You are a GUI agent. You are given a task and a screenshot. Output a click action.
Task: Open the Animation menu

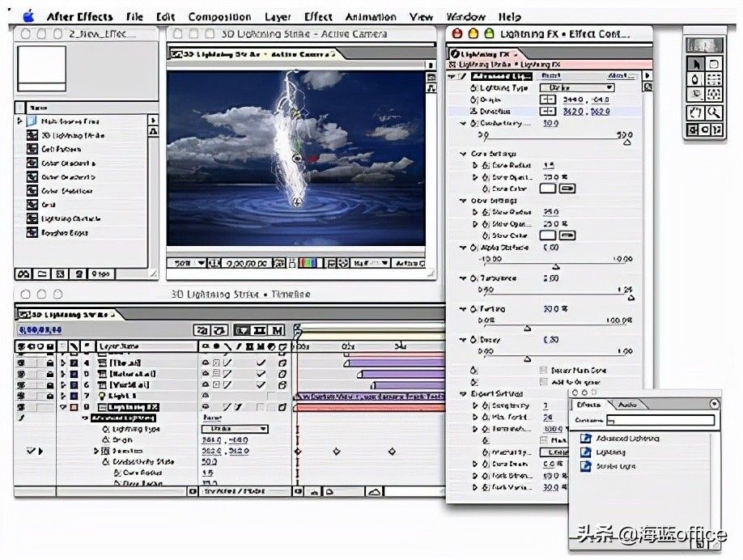tap(371, 16)
